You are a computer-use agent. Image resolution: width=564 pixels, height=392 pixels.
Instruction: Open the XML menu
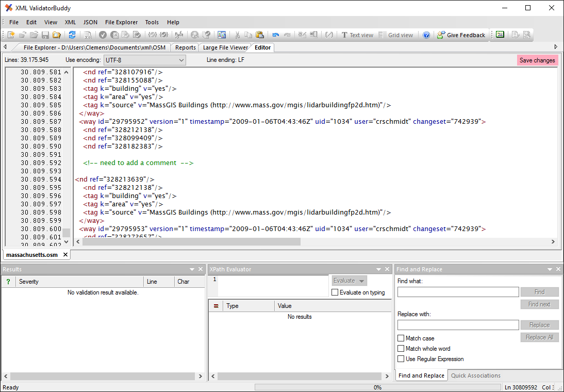(70, 22)
